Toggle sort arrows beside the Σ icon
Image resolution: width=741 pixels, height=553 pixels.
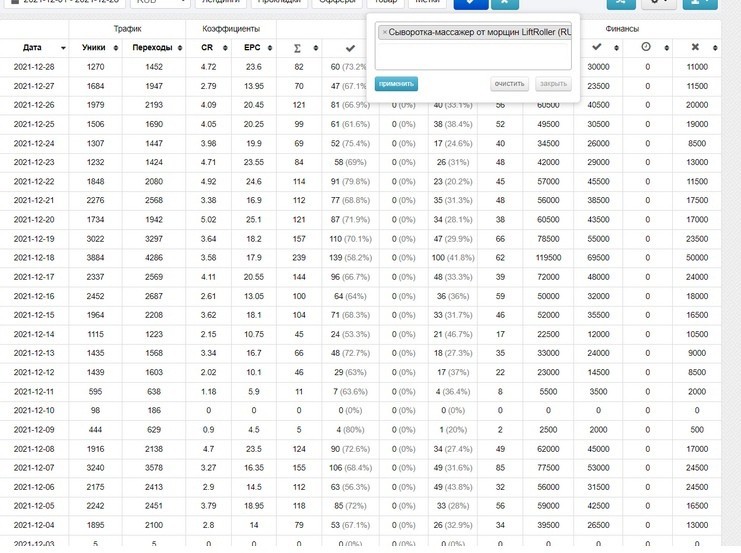pos(316,48)
